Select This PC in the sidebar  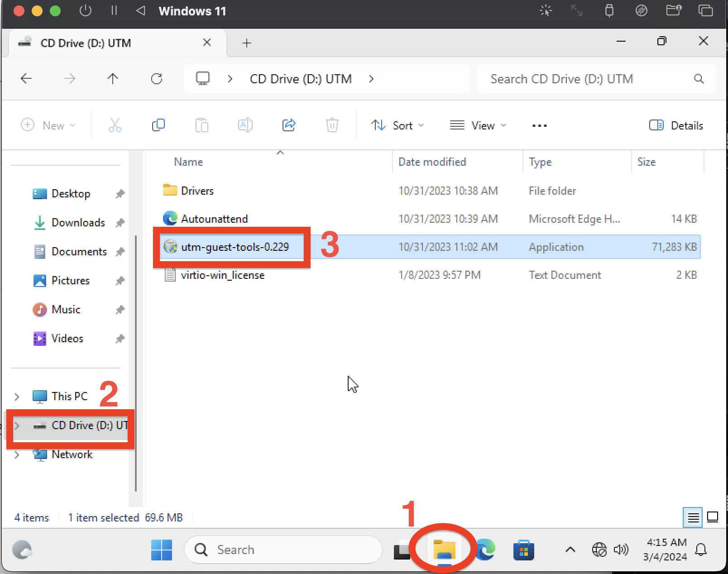coord(69,397)
